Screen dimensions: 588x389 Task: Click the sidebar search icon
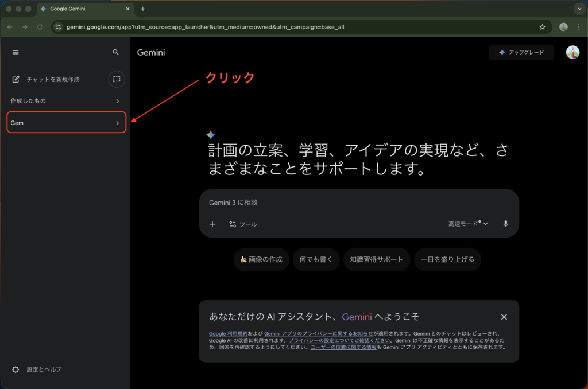(x=116, y=52)
